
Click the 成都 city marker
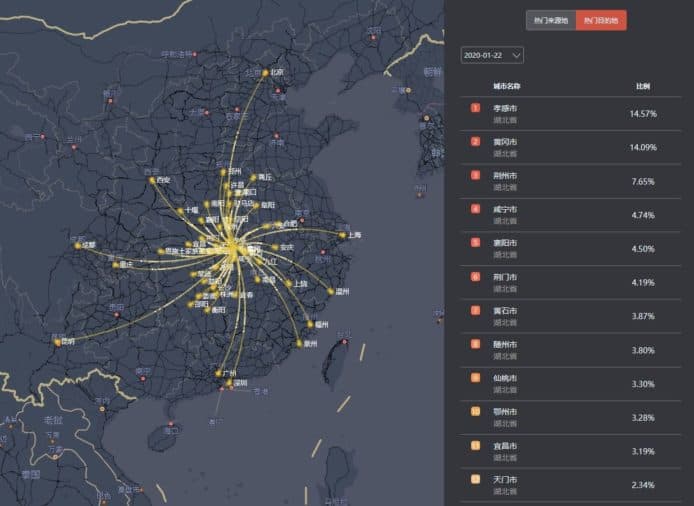(x=77, y=244)
